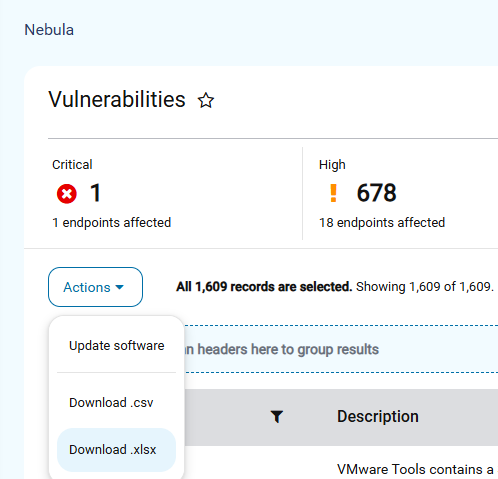The height and width of the screenshot is (479, 498).
Task: Click the group results header drop area
Action: [341, 349]
